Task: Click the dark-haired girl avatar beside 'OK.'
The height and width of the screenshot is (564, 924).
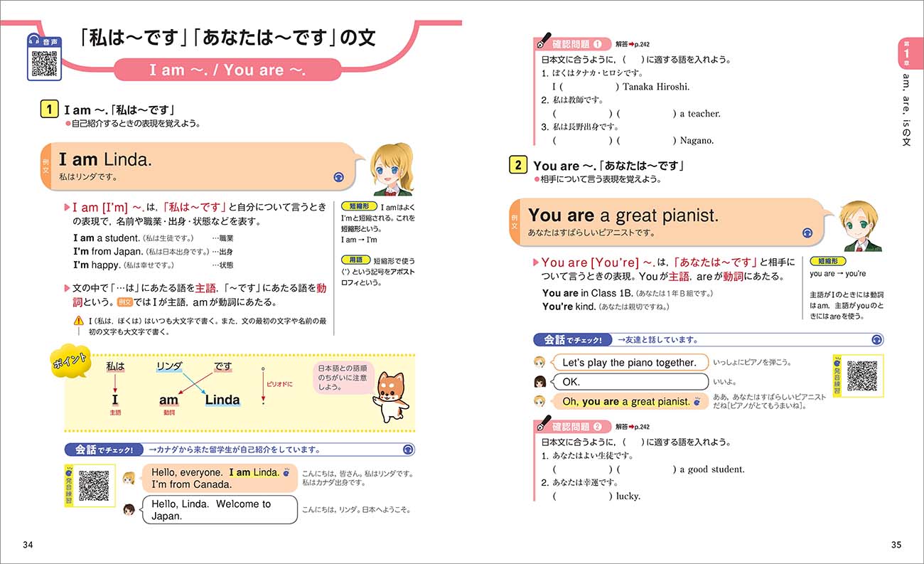Action: click(539, 381)
